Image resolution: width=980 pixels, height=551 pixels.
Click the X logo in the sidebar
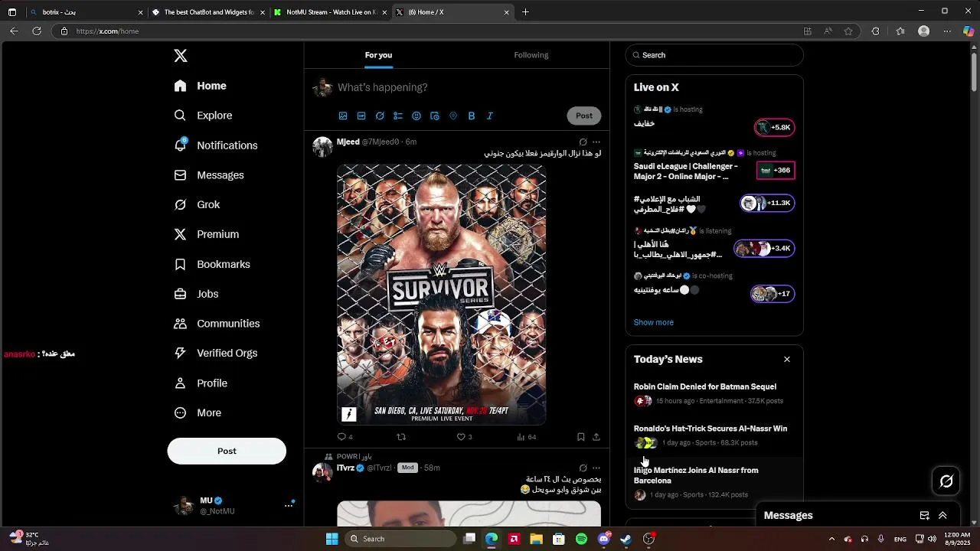click(x=181, y=56)
